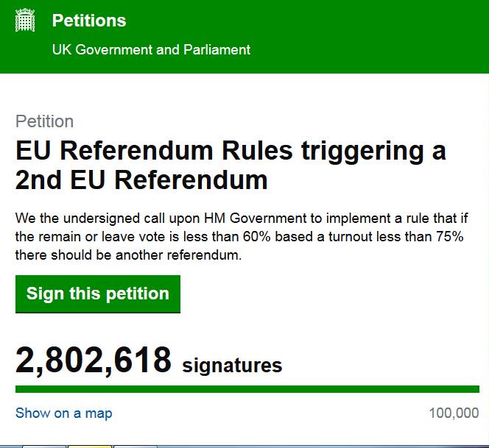Select the first taskbar button at bottom left
The image size is (489, 448).
[x=44, y=446]
